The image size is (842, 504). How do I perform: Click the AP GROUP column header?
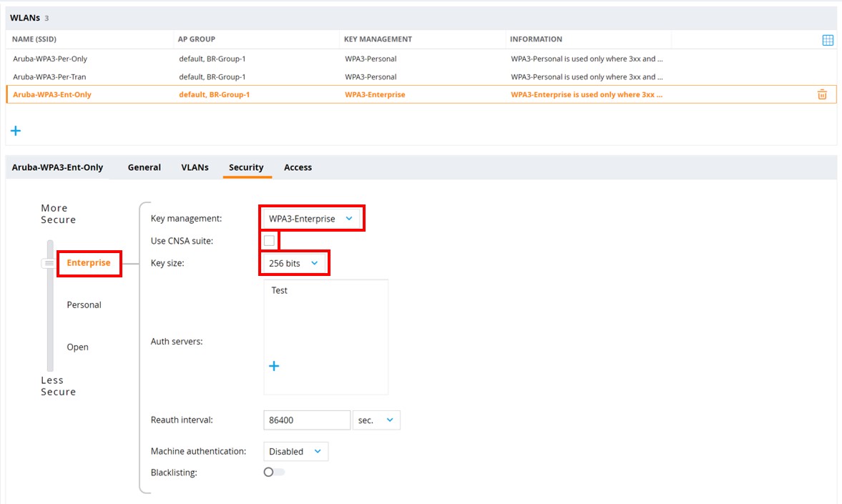point(197,39)
